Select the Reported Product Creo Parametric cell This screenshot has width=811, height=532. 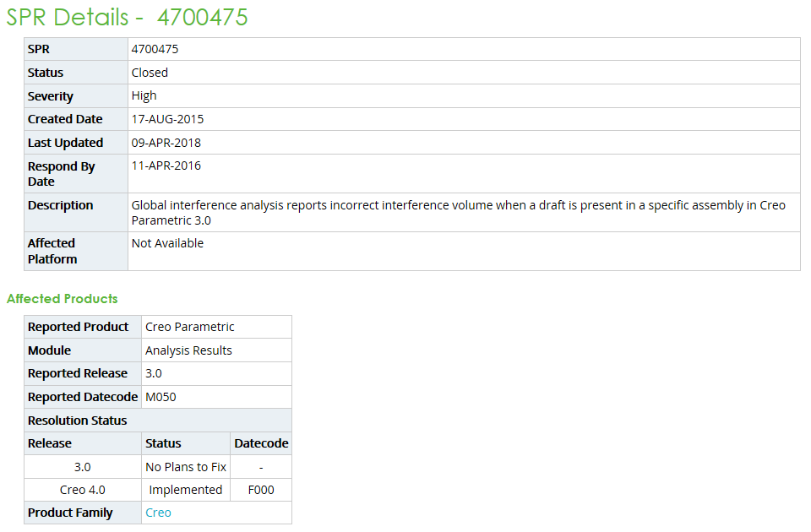point(192,327)
